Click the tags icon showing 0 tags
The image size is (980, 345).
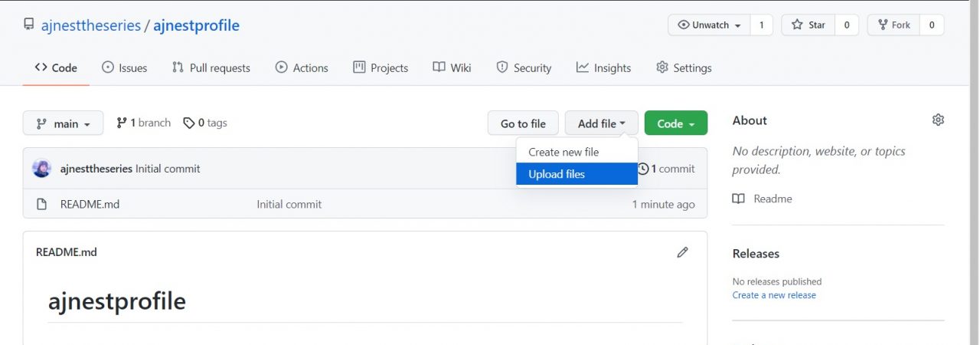[x=188, y=123]
